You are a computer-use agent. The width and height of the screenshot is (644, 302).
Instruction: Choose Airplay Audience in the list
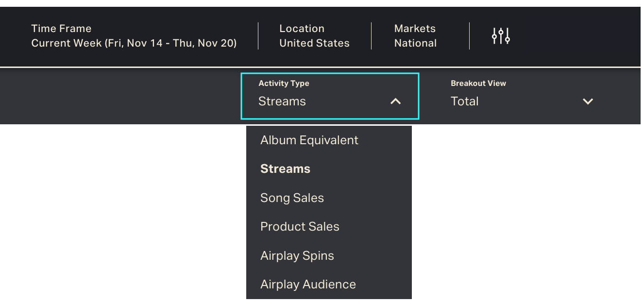(308, 285)
